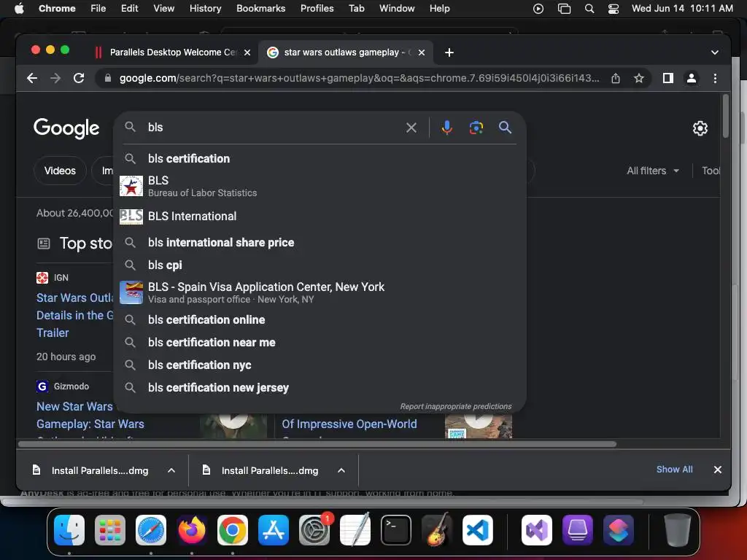The width and height of the screenshot is (747, 560).
Task: Share this page via share icon
Action: tap(616, 78)
